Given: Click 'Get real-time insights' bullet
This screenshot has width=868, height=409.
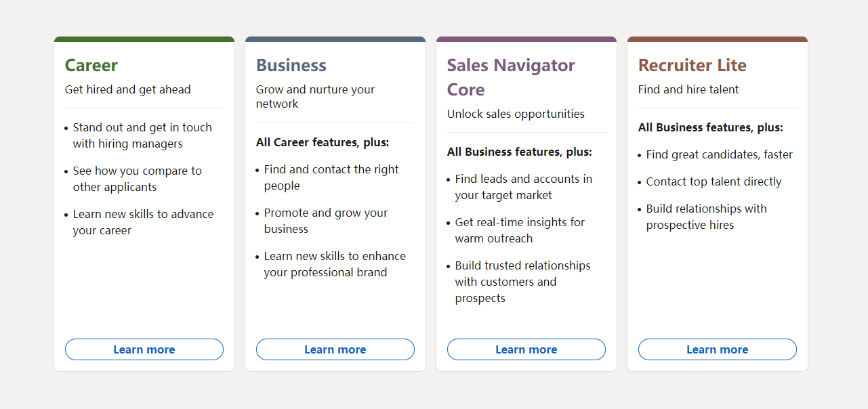Looking at the screenshot, I should pos(520,230).
